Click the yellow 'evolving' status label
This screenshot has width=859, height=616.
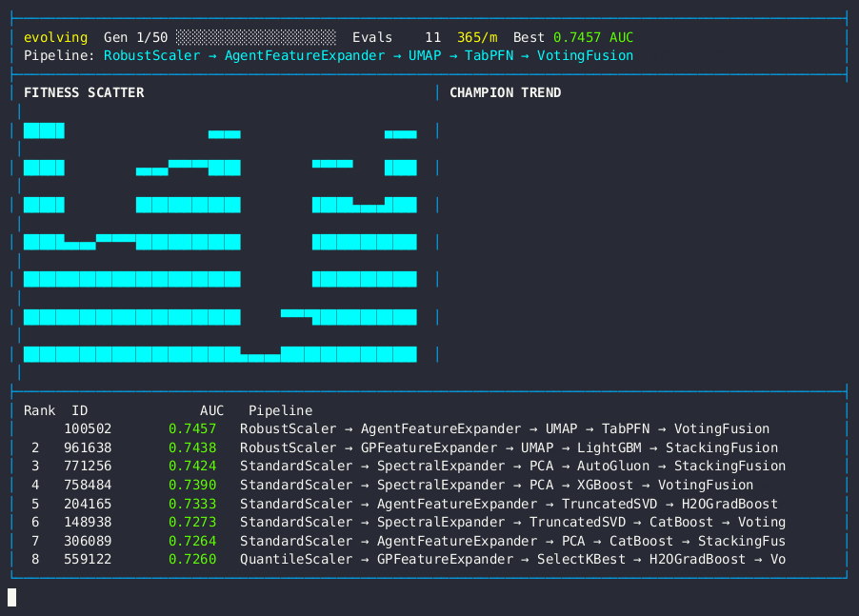[55, 37]
